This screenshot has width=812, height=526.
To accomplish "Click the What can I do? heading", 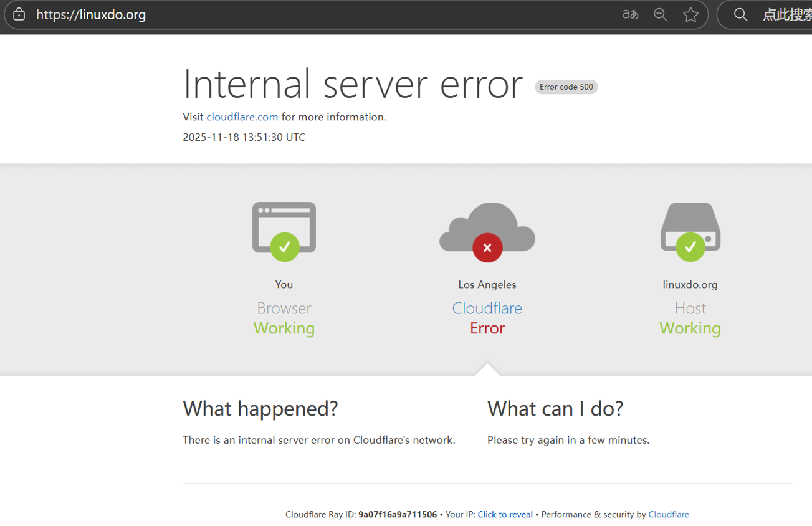I will [555, 408].
